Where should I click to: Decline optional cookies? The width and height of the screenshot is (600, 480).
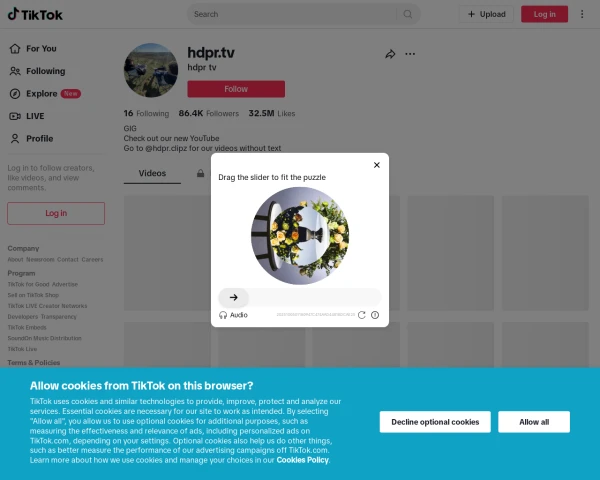[x=435, y=422]
